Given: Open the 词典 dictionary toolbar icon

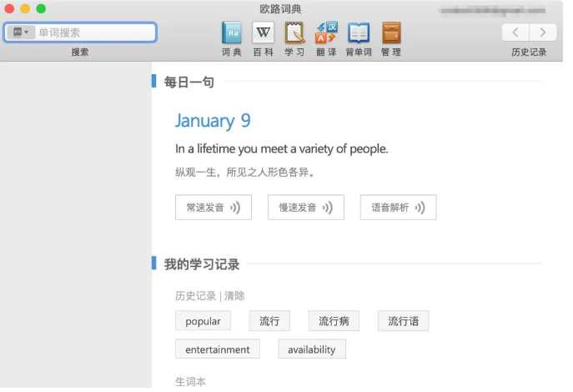Looking at the screenshot, I should [x=232, y=33].
